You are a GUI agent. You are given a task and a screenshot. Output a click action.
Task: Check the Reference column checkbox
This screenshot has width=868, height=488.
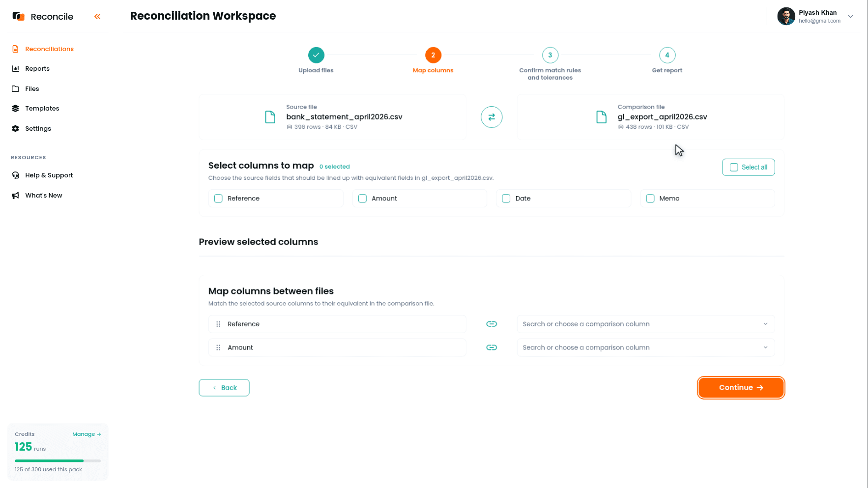[219, 199]
